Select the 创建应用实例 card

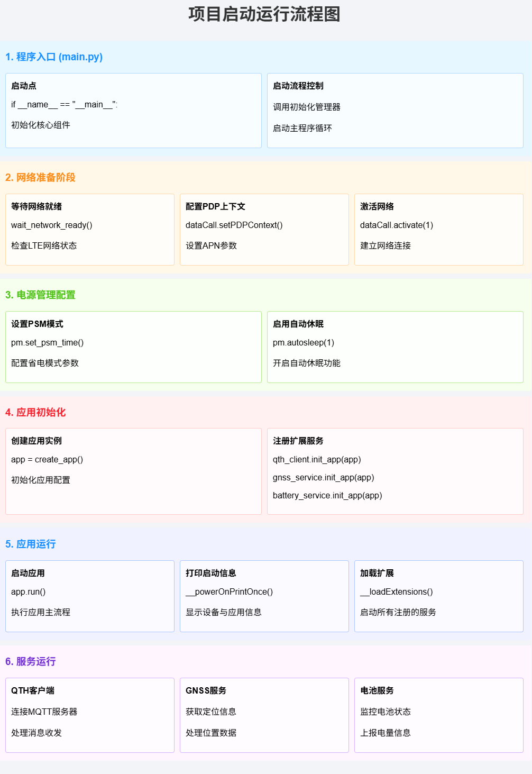(x=133, y=471)
